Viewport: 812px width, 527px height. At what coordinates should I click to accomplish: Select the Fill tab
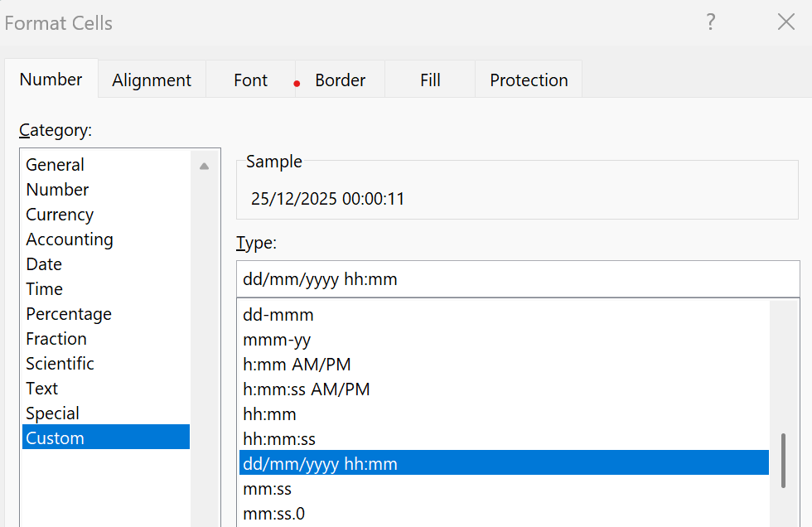pyautogui.click(x=430, y=80)
